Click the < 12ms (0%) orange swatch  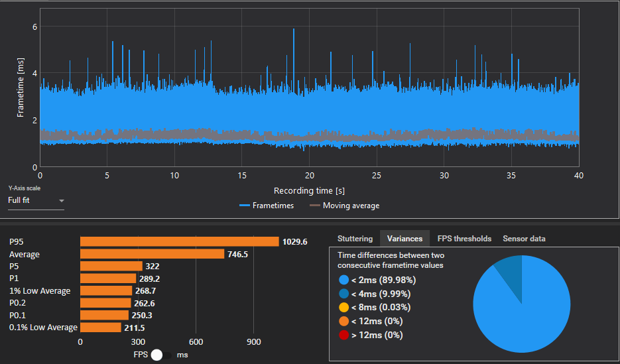(x=343, y=321)
